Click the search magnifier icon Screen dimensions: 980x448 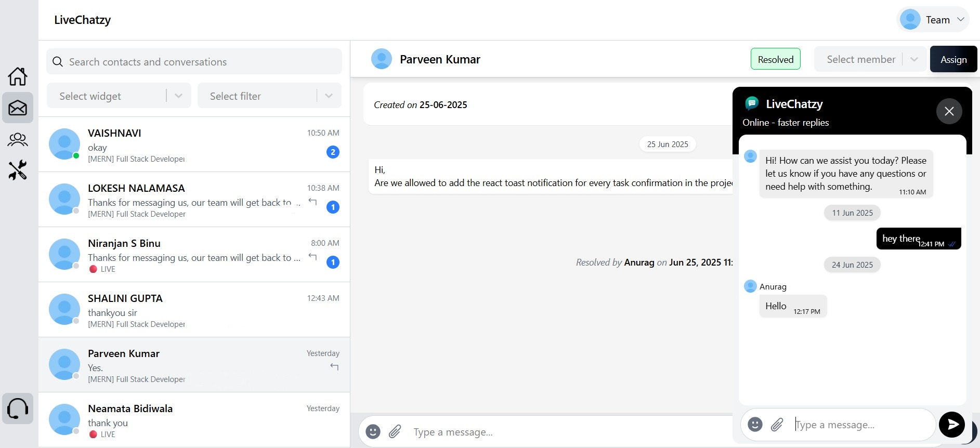(x=58, y=62)
